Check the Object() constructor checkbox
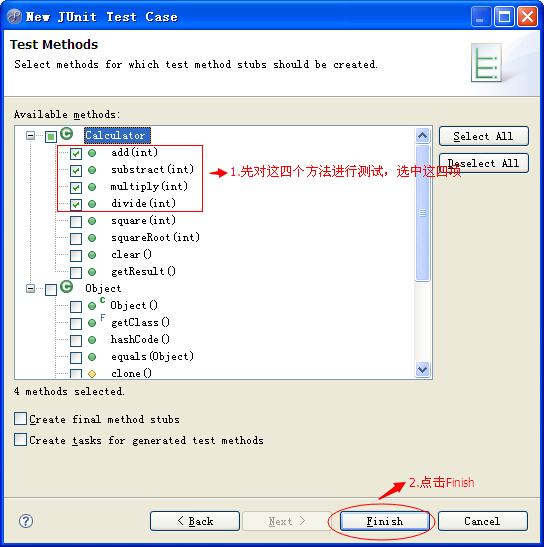 (76, 307)
